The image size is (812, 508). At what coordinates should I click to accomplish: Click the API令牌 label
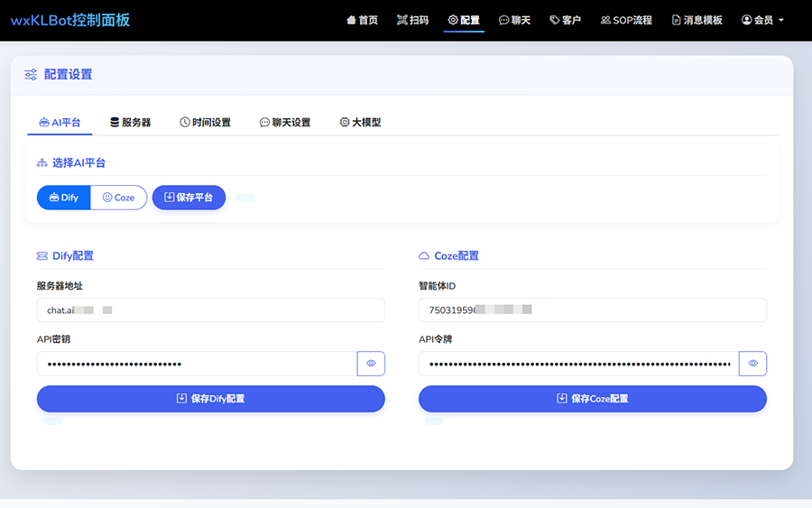point(436,339)
